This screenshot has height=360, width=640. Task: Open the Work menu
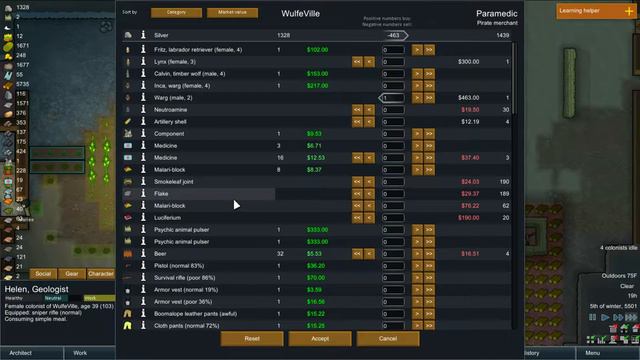pos(90,353)
